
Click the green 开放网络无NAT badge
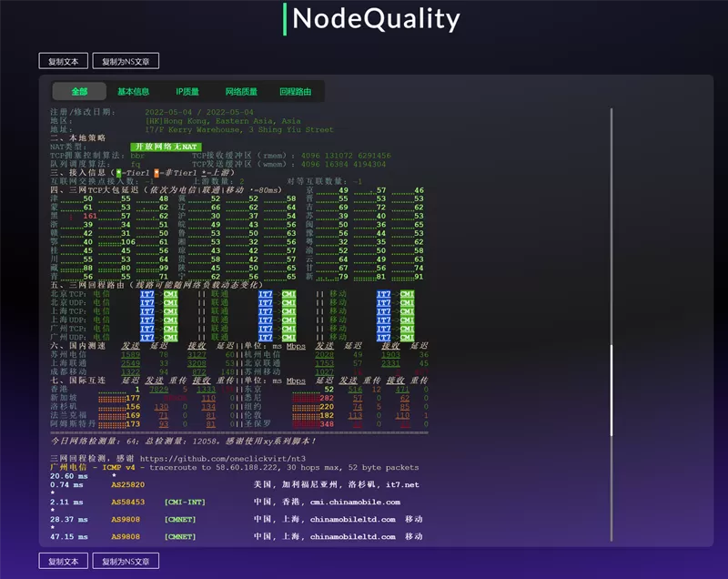pyautogui.click(x=166, y=147)
